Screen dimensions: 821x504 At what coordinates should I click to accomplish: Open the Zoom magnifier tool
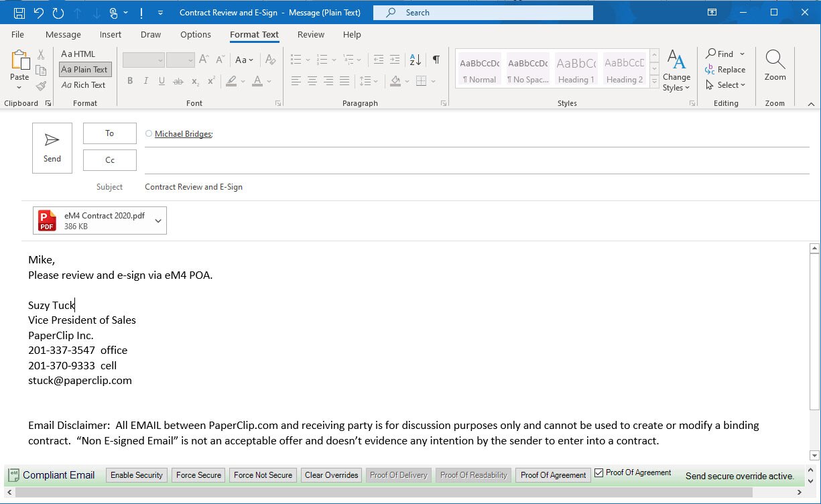pos(775,66)
